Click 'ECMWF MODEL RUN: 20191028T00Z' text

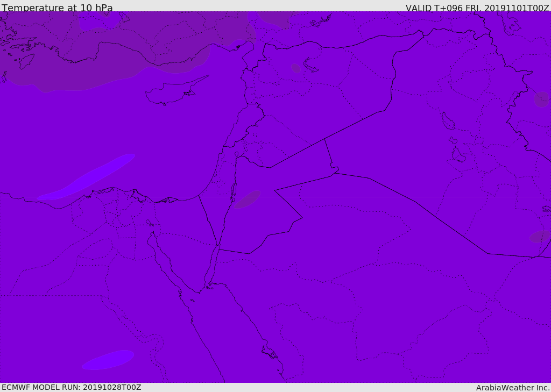pos(72,387)
